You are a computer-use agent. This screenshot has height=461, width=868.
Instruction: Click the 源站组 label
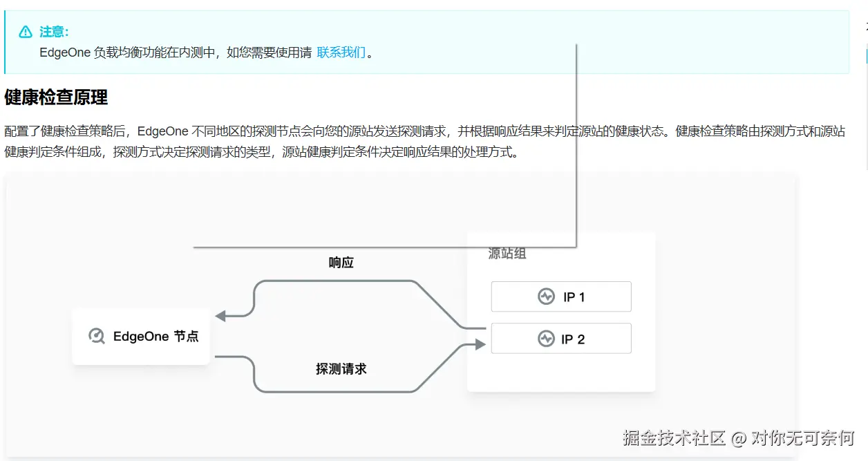(x=507, y=254)
